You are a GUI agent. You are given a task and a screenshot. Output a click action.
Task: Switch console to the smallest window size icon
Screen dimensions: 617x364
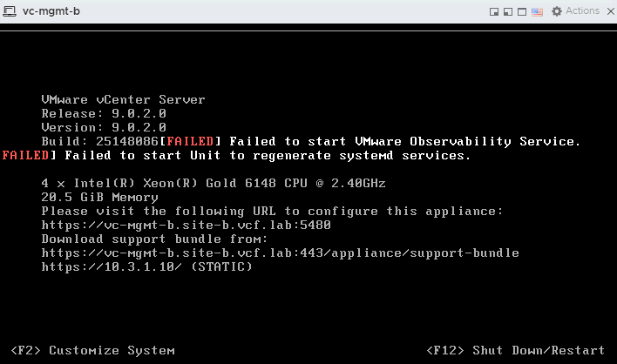click(x=493, y=12)
